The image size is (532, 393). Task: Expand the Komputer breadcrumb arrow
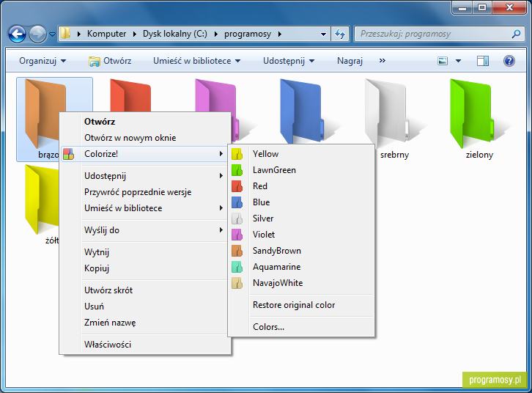click(x=135, y=34)
